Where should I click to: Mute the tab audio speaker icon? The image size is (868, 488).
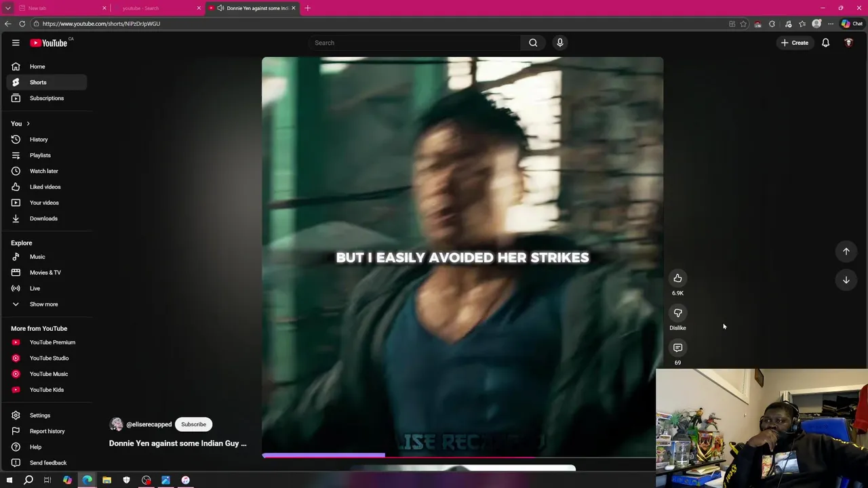pyautogui.click(x=220, y=8)
